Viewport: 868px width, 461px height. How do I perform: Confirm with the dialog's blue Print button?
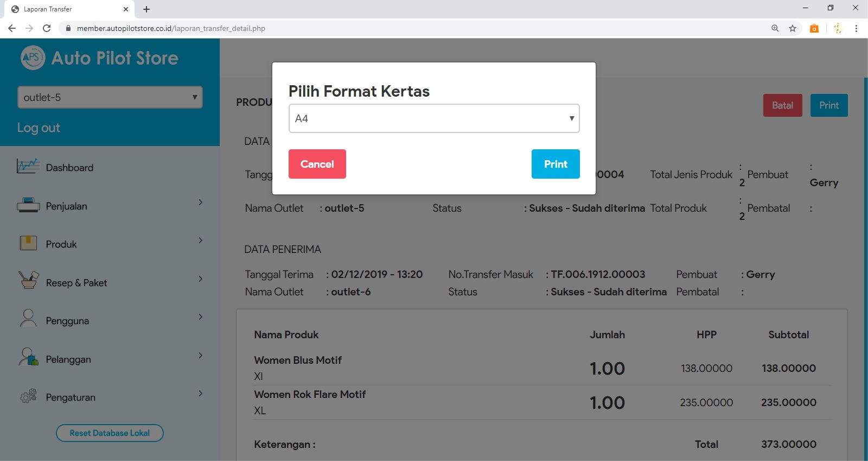pos(555,164)
